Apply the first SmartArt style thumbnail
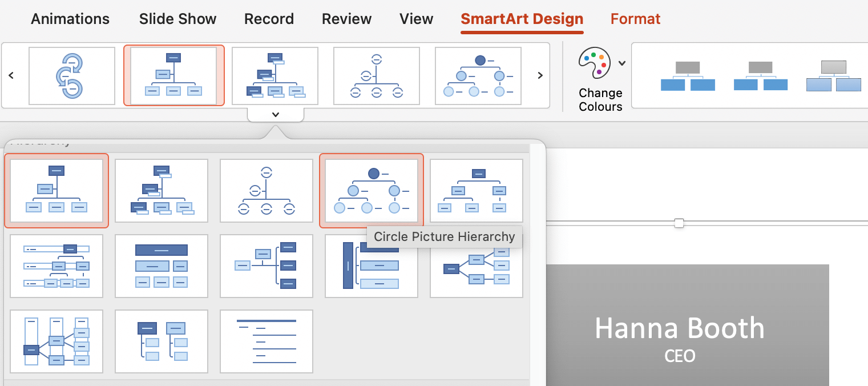Image resolution: width=868 pixels, height=386 pixels. (x=688, y=75)
